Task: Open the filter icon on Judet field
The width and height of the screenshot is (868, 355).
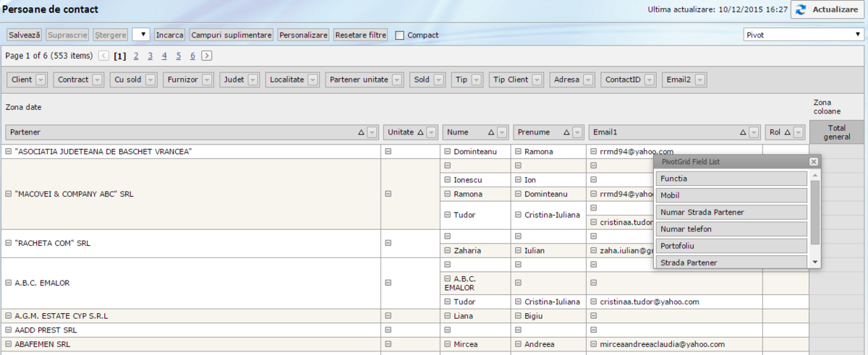Action: [252, 80]
